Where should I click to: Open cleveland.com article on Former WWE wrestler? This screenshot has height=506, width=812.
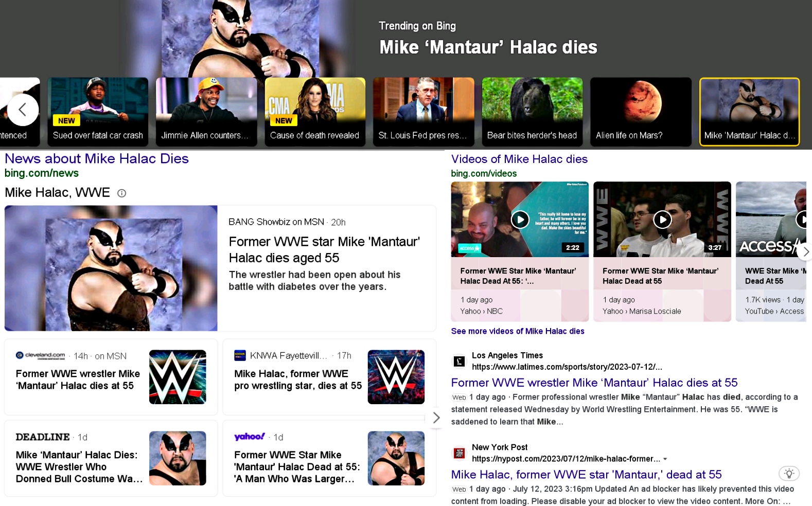(x=78, y=380)
